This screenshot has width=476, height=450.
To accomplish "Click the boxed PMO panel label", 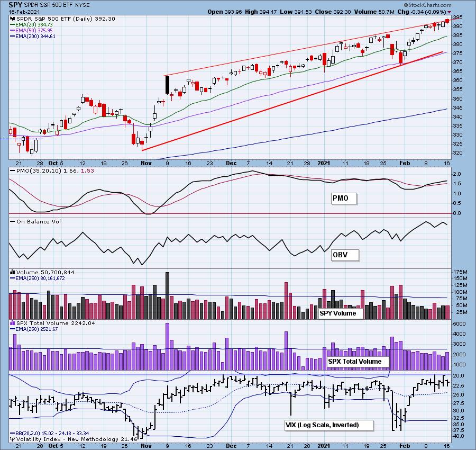I will [344, 199].
